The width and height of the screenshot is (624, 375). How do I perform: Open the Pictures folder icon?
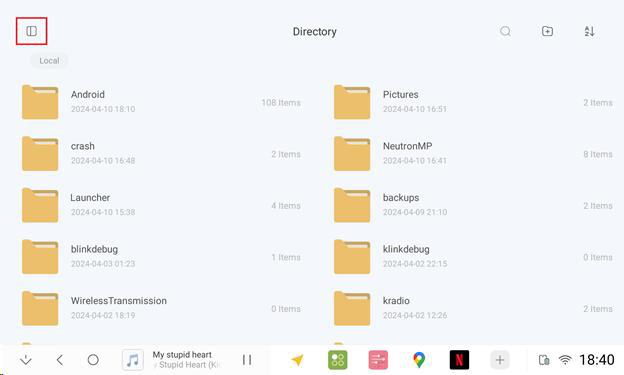(352, 102)
